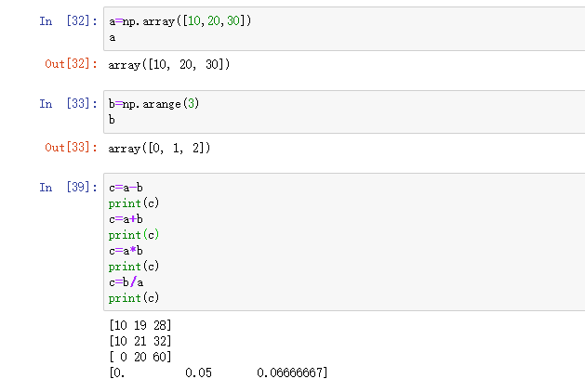Viewport: 585px width, 392px height.
Task: Place cursor on the c=a-b line
Action: (x=126, y=188)
